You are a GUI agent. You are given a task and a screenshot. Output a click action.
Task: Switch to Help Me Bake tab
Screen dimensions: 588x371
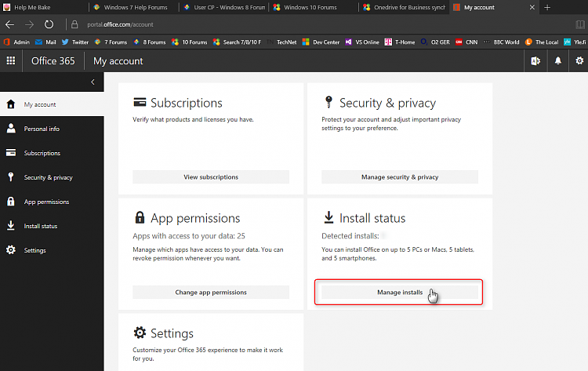(44, 7)
